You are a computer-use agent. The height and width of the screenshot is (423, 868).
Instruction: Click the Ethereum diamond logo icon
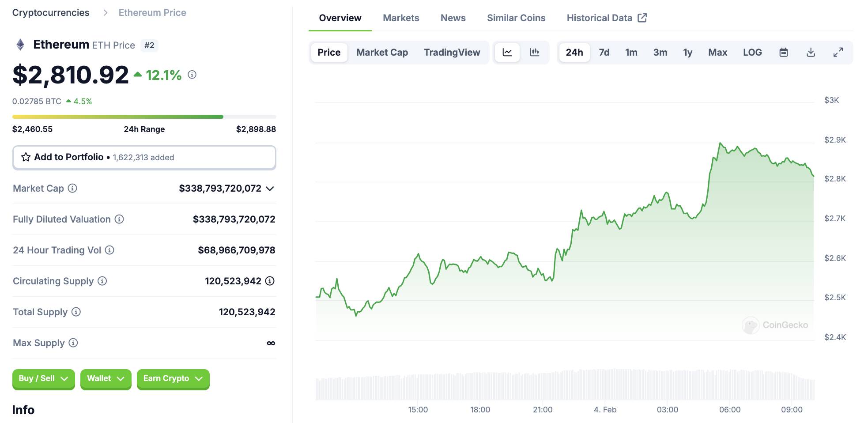(x=20, y=45)
